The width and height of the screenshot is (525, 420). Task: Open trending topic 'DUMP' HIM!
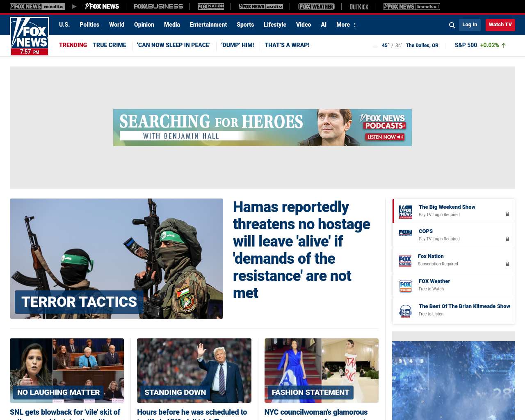[x=237, y=45]
